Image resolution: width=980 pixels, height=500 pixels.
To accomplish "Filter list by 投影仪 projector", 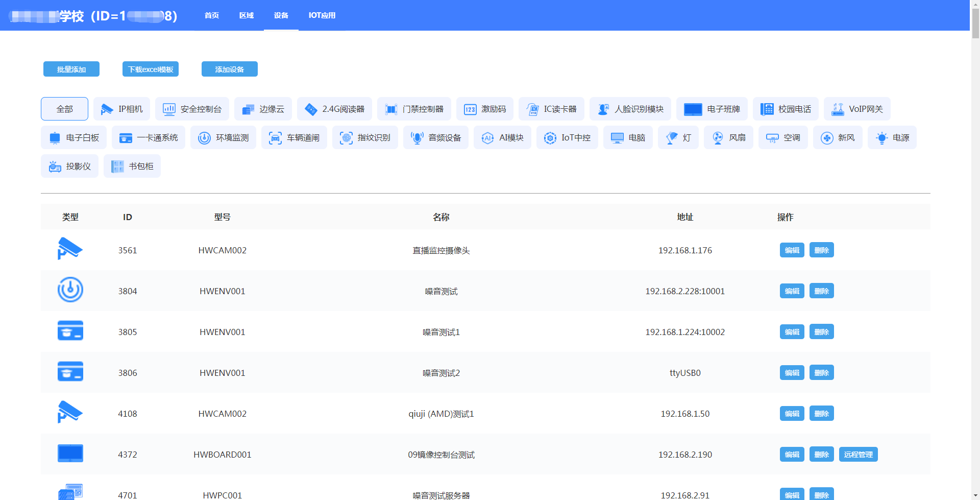I will 69,166.
